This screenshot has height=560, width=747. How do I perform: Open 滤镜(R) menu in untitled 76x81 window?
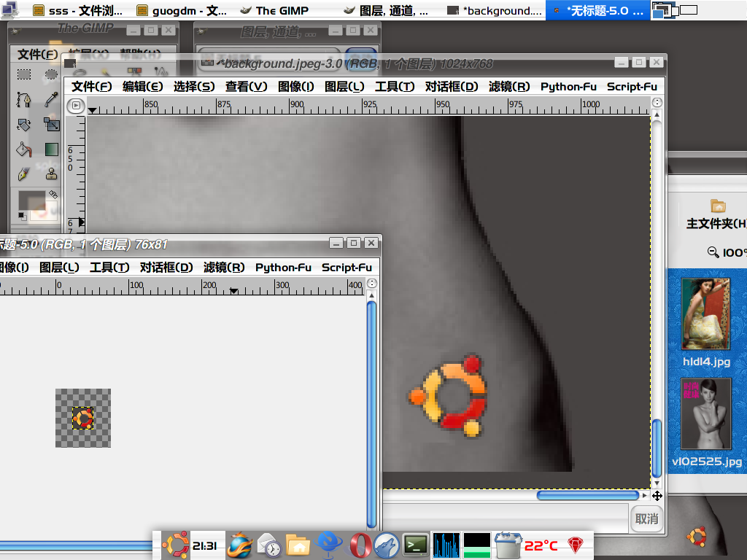click(x=224, y=268)
